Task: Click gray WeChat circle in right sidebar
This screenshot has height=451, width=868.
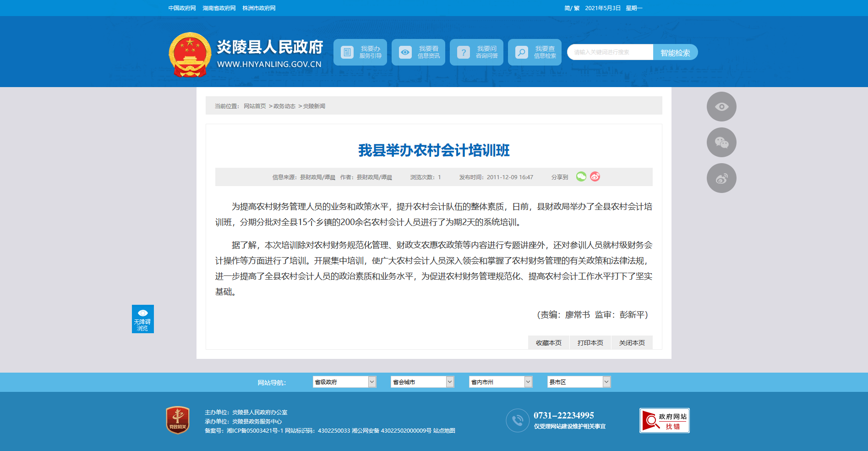Action: click(721, 143)
